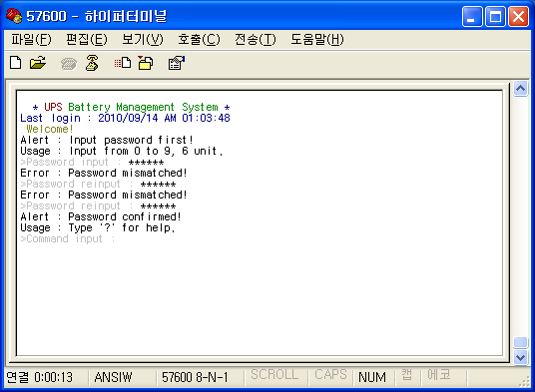Click the Send file toolbar icon

pyautogui.click(x=123, y=63)
